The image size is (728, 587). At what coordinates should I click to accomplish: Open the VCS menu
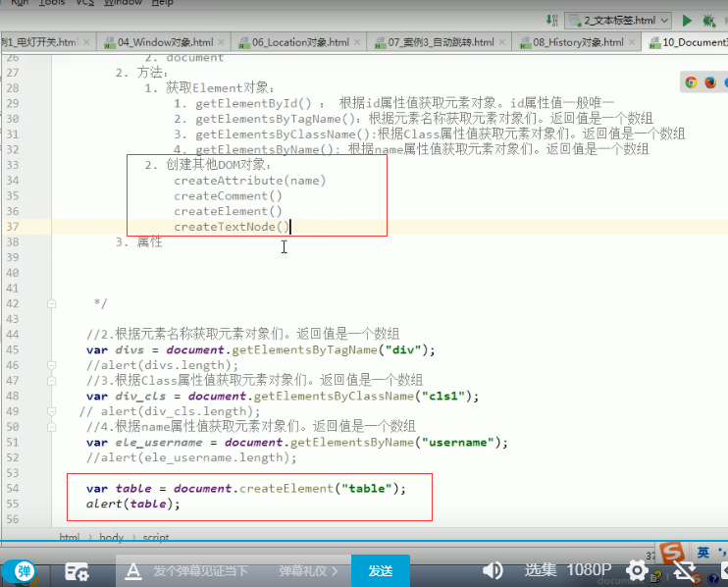84,3
